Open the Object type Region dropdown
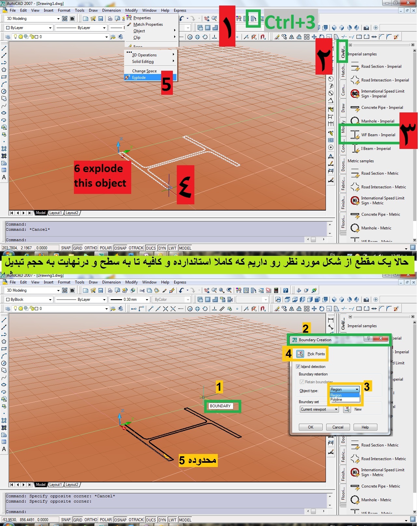This screenshot has height=526, width=420. (357, 389)
